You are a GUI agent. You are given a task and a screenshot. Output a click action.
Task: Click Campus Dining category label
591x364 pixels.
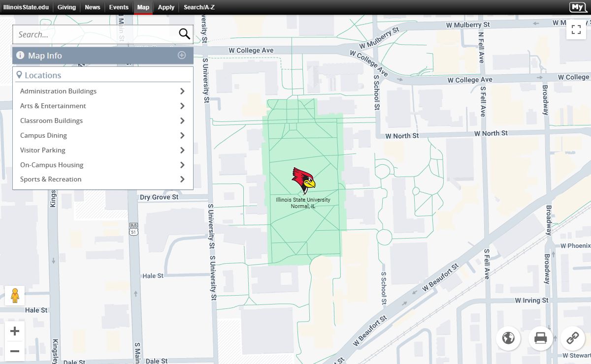point(43,135)
